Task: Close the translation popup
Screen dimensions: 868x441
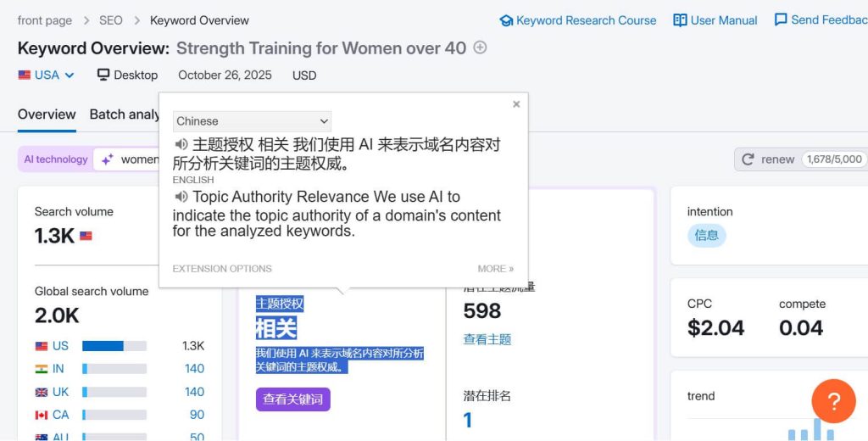Action: (x=516, y=104)
